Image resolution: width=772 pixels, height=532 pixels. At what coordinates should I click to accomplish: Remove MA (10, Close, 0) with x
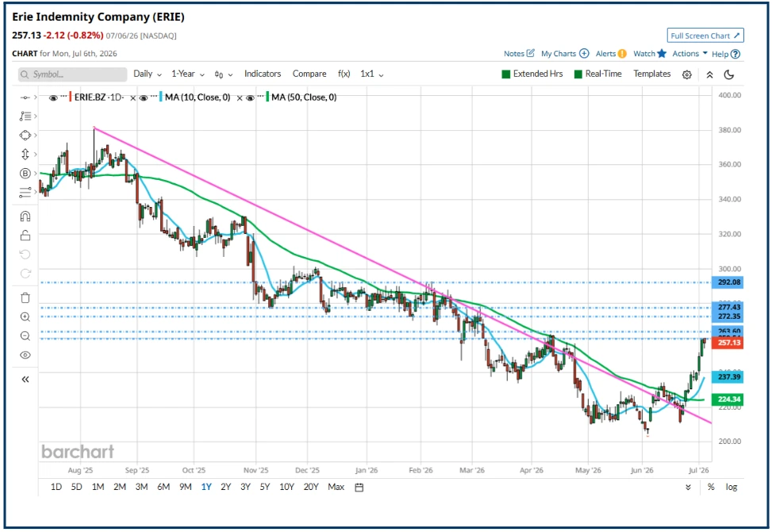click(240, 98)
